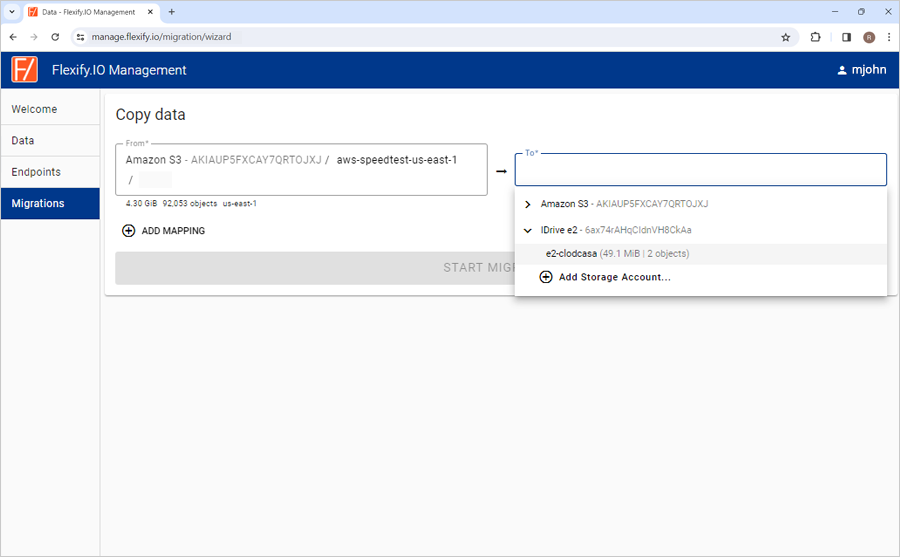Image resolution: width=900 pixels, height=557 pixels.
Task: Click the Copy data heading
Action: tap(150, 115)
